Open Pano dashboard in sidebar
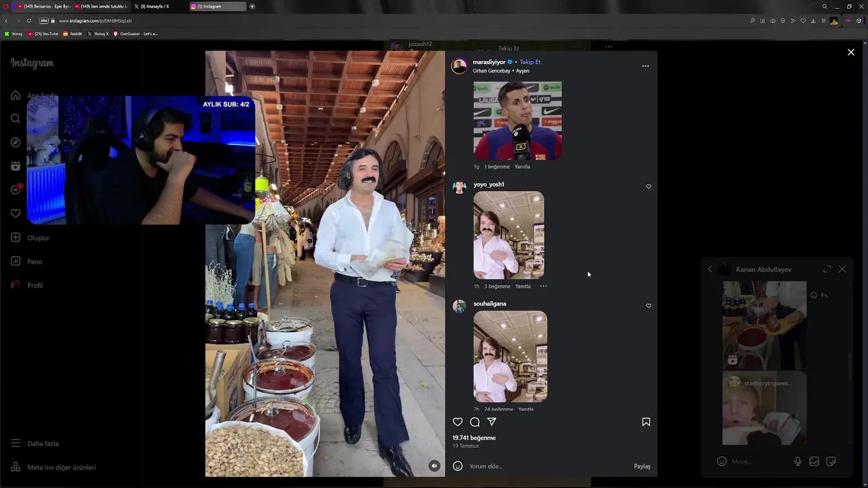Image resolution: width=868 pixels, height=488 pixels. click(26, 262)
